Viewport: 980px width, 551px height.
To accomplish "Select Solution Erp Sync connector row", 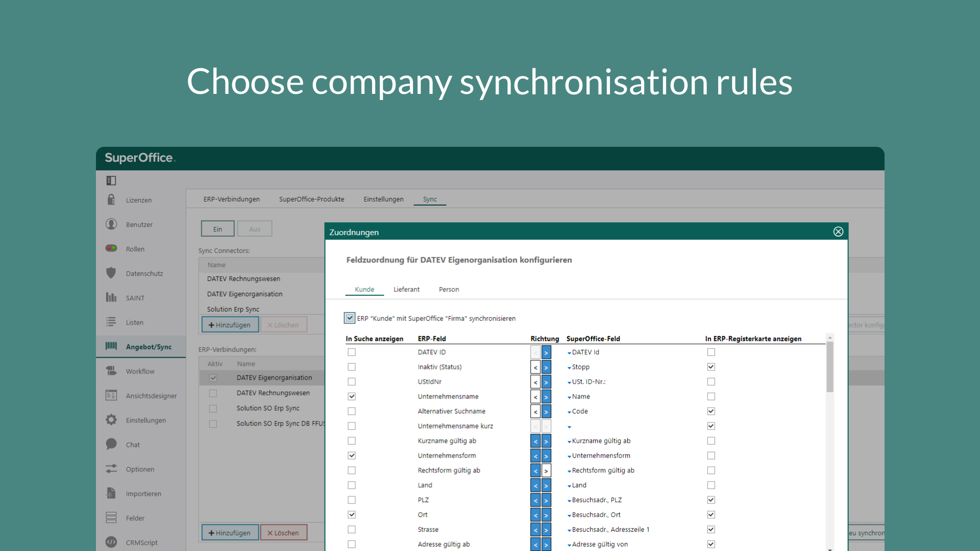I will pos(261,310).
